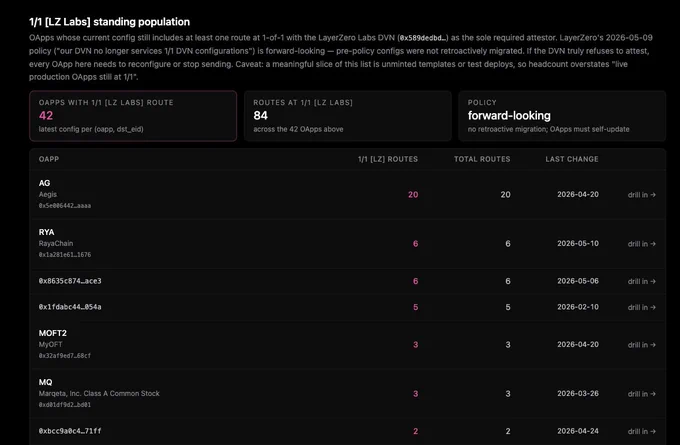Click the pink 42 count value
This screenshot has height=445, width=680.
pos(46,115)
